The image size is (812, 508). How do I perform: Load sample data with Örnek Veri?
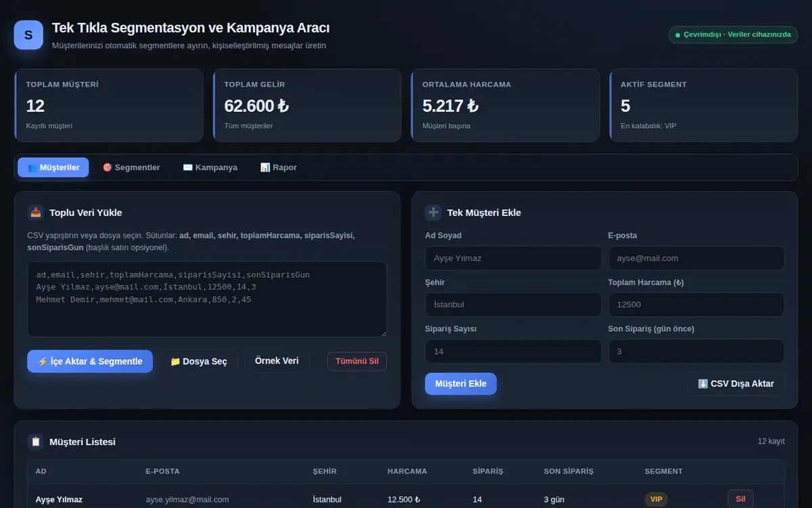[277, 361]
